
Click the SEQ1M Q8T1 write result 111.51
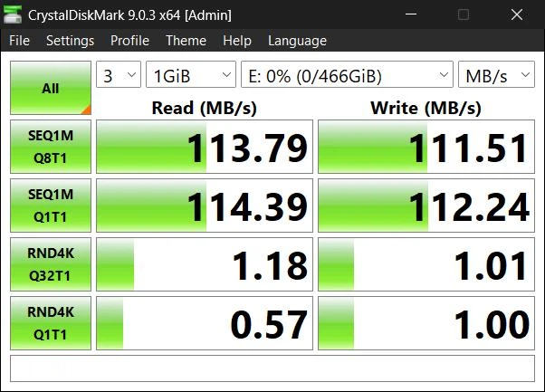(x=426, y=147)
